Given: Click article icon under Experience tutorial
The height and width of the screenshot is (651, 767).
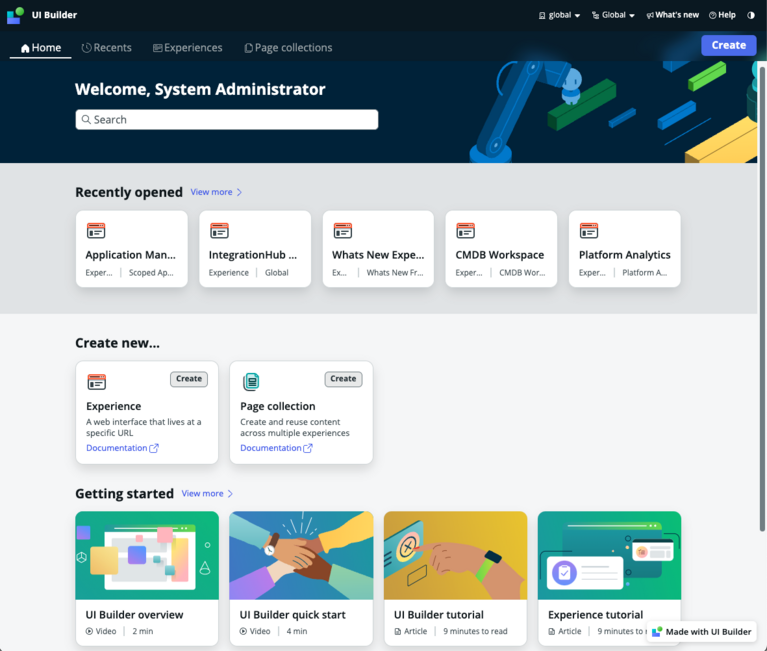Looking at the screenshot, I should click(552, 631).
